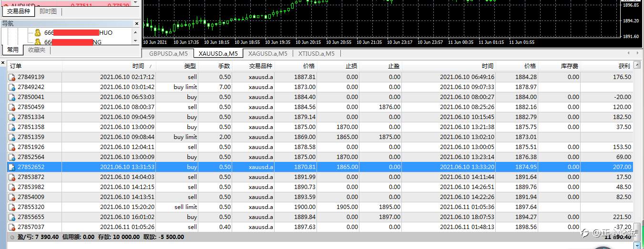Click 1896.85 price on chart scale
This screenshot has width=644, height=249.
(631, 5)
